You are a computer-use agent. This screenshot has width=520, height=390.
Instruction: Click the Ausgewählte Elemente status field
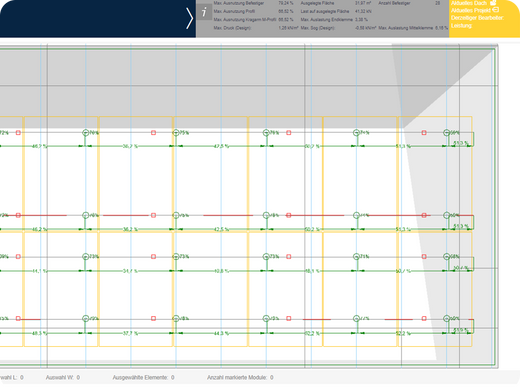click(x=143, y=377)
